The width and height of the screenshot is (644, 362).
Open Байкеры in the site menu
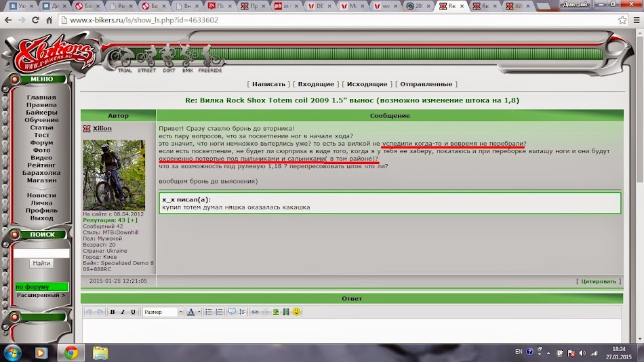coord(41,112)
